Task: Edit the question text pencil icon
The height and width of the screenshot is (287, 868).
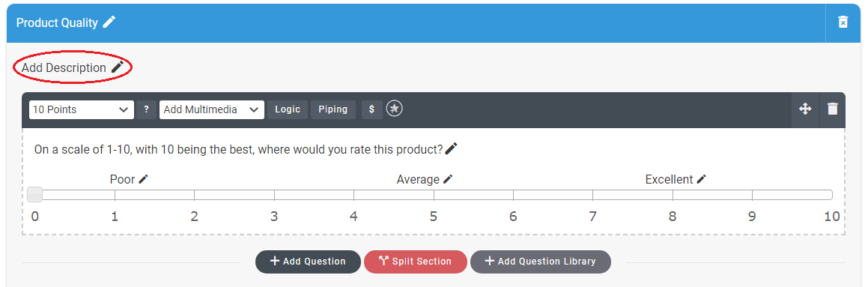Action: click(451, 149)
